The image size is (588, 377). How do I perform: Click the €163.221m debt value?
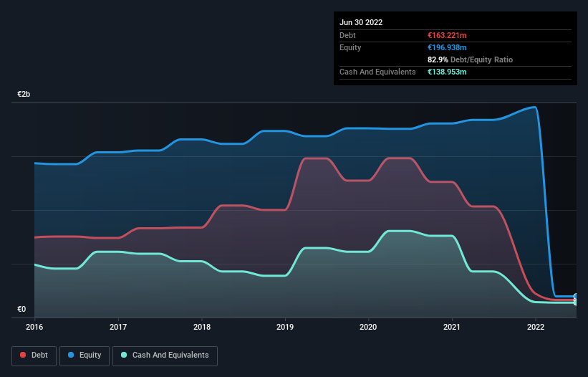447,35
